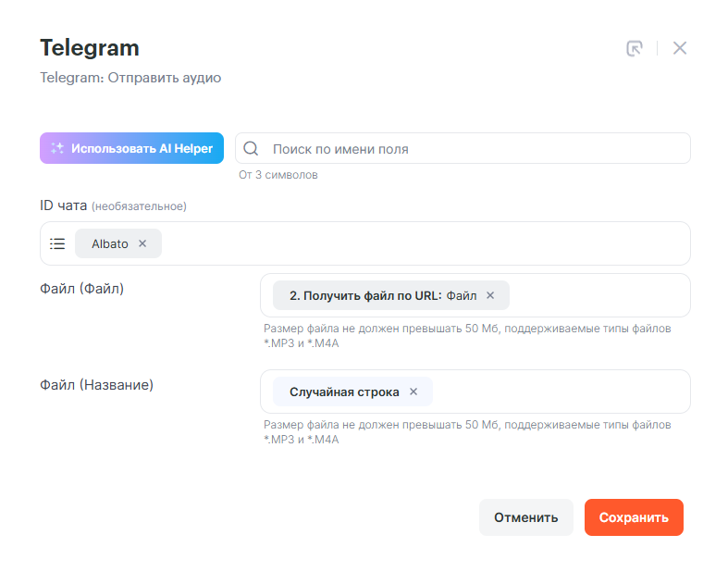
Task: Open the list icon in the ID чата field
Action: click(x=57, y=243)
